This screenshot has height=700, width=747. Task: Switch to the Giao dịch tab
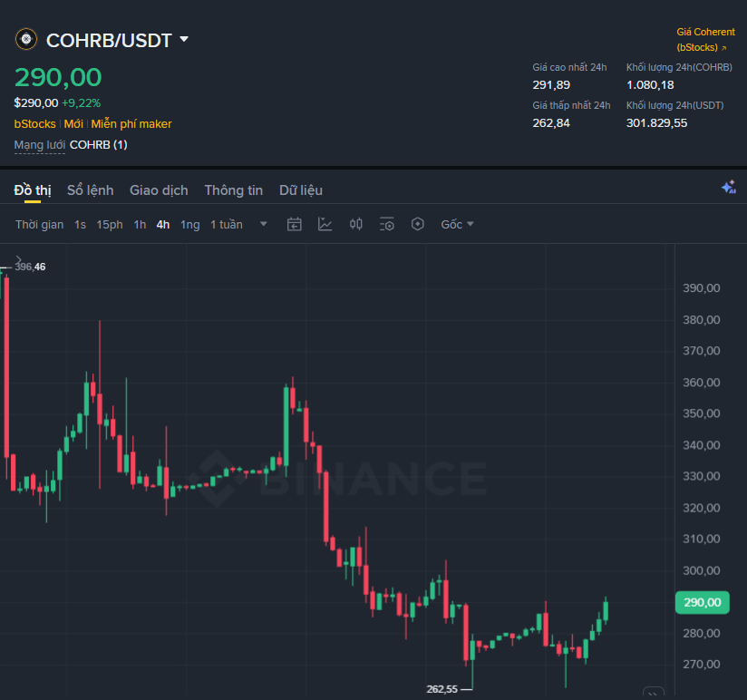pos(159,190)
